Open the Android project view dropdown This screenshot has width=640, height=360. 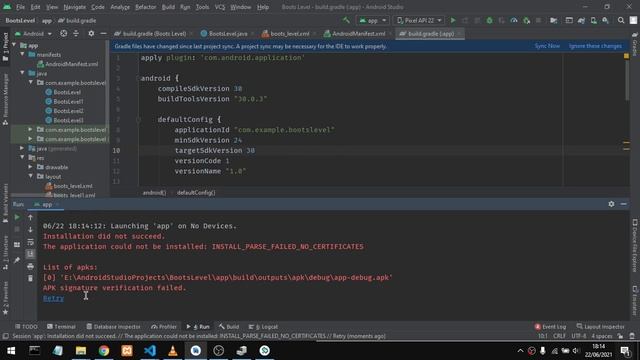click(x=33, y=33)
